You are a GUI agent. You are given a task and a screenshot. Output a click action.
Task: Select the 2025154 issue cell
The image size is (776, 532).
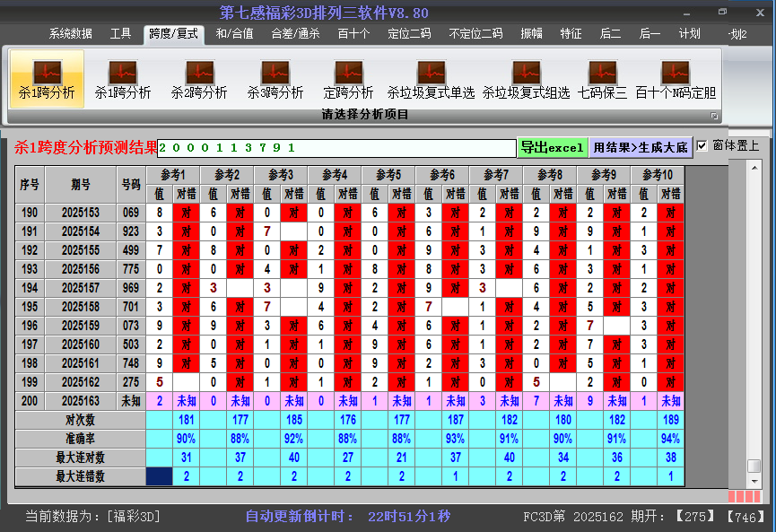[x=81, y=231]
